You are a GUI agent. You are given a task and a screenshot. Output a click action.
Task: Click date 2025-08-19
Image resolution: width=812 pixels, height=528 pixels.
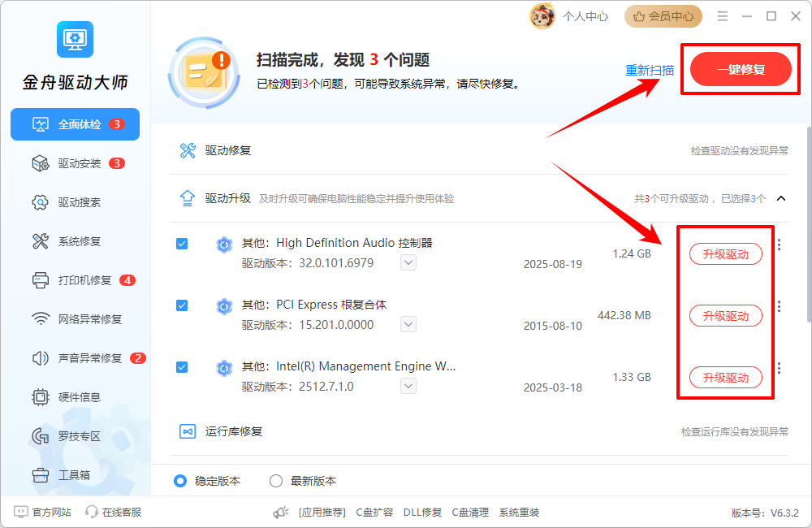click(x=552, y=264)
